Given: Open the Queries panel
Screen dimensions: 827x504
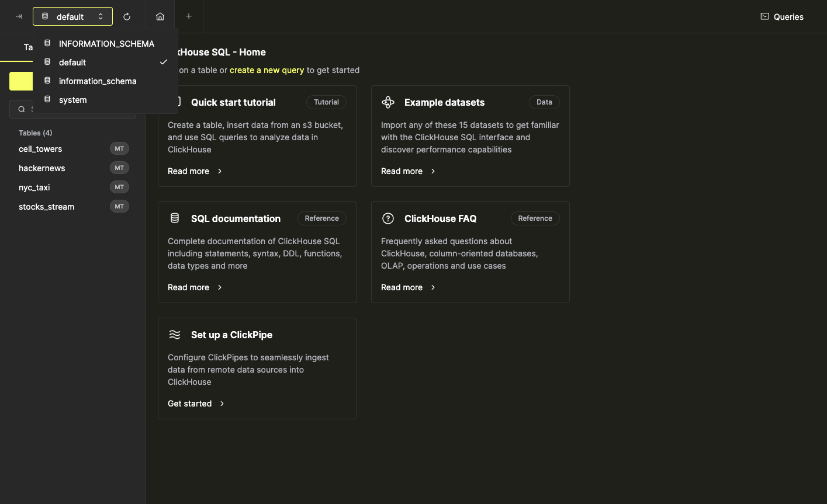Looking at the screenshot, I should point(782,16).
